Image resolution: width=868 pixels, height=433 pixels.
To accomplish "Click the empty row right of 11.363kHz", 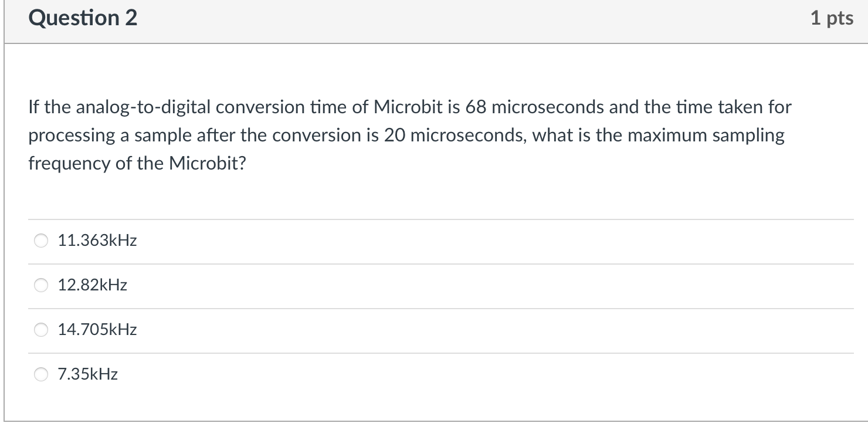I will click(469, 241).
